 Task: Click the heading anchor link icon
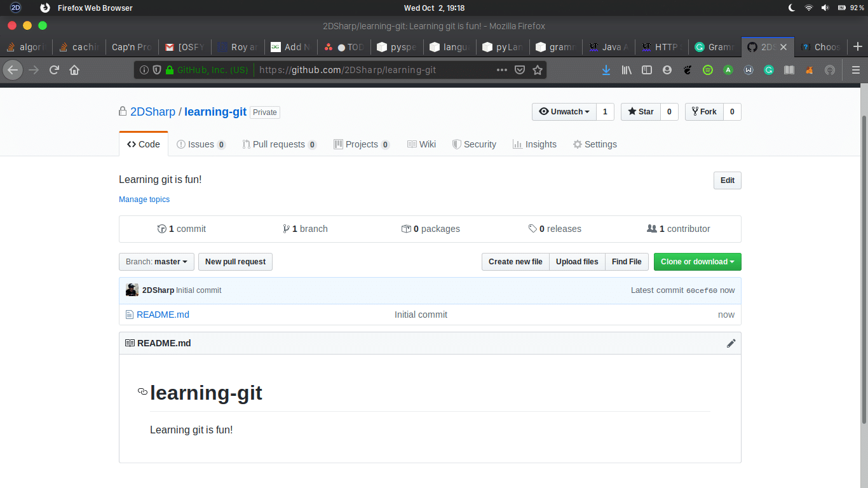(142, 392)
